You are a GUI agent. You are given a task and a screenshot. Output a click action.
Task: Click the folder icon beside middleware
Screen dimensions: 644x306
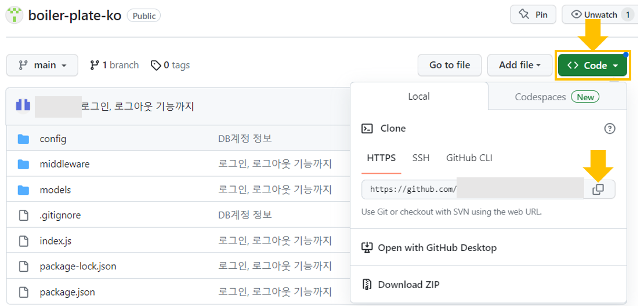pos(23,165)
